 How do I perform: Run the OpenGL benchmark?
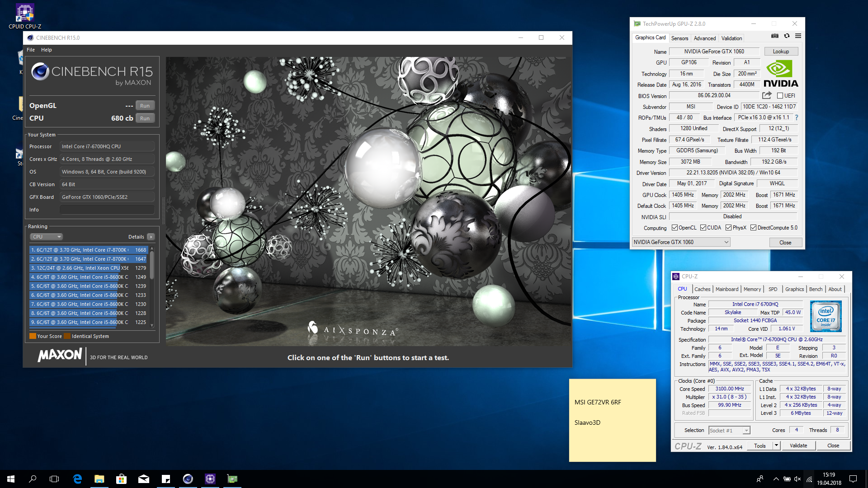[145, 106]
